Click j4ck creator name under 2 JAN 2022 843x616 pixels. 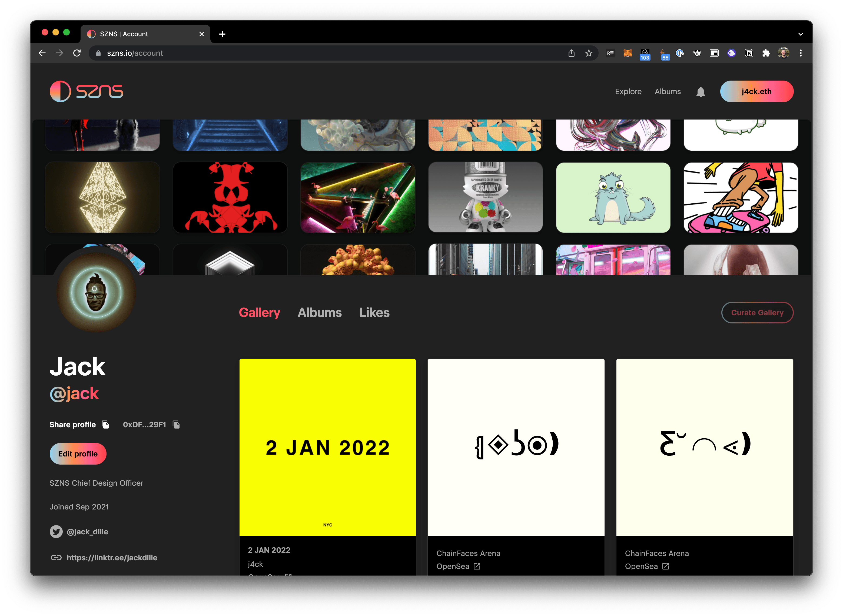coord(255,564)
